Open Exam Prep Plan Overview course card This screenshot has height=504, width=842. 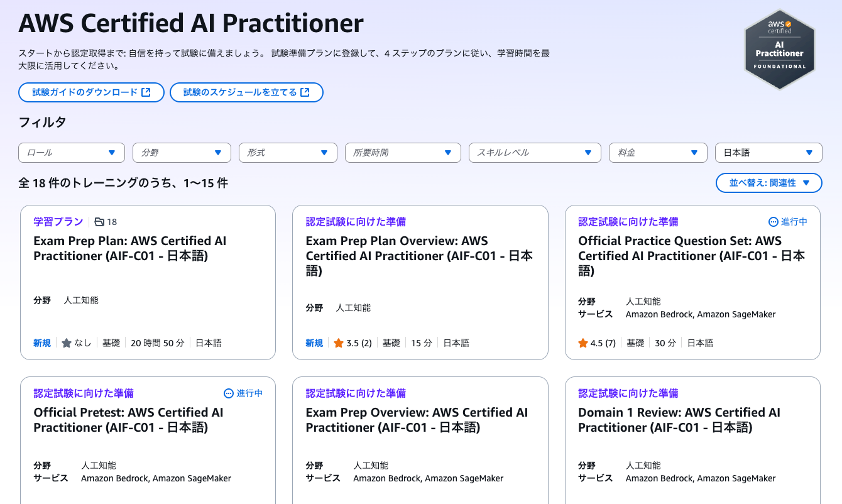pyautogui.click(x=419, y=256)
